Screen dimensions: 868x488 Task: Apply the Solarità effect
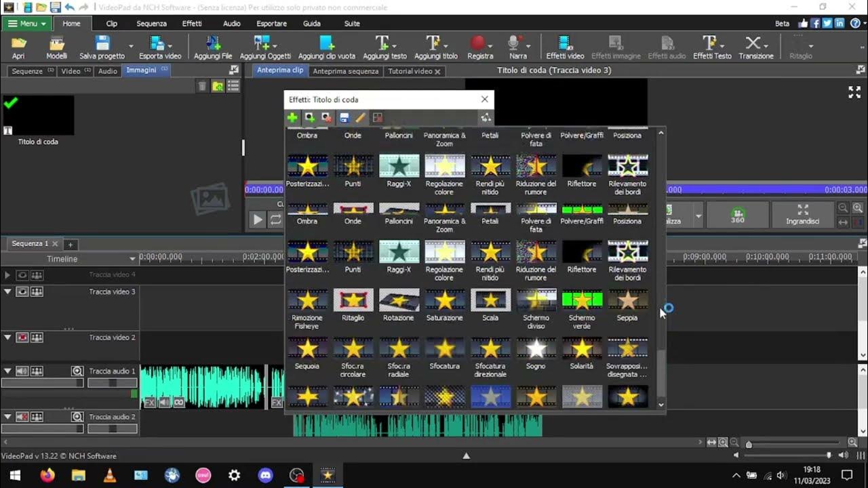pyautogui.click(x=582, y=354)
